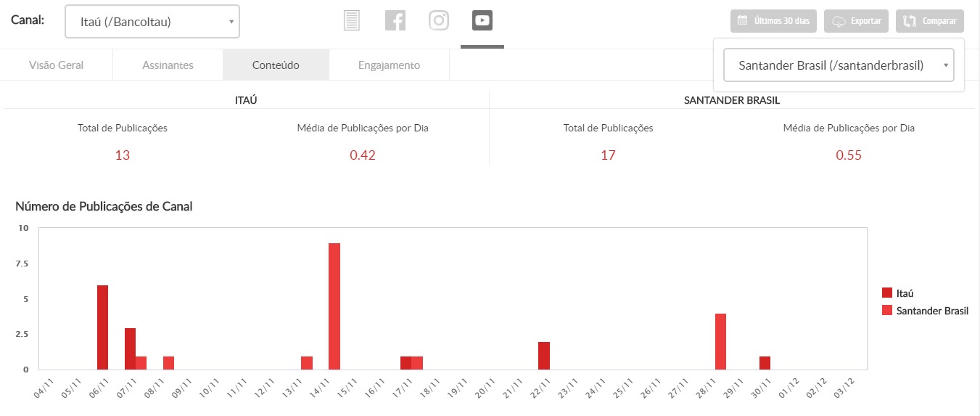Screen dimensions: 980x416
Task: Open the Assinantes tab
Action: (168, 65)
